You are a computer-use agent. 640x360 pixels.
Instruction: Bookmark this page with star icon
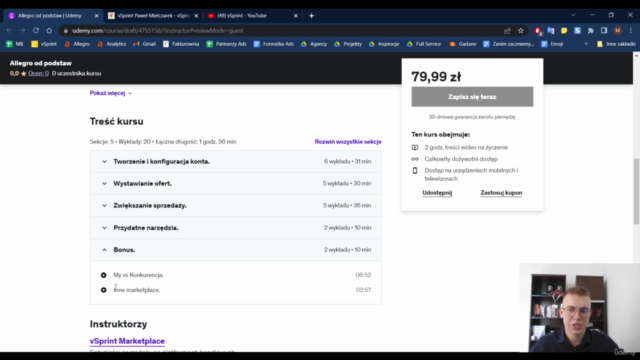pos(521,31)
